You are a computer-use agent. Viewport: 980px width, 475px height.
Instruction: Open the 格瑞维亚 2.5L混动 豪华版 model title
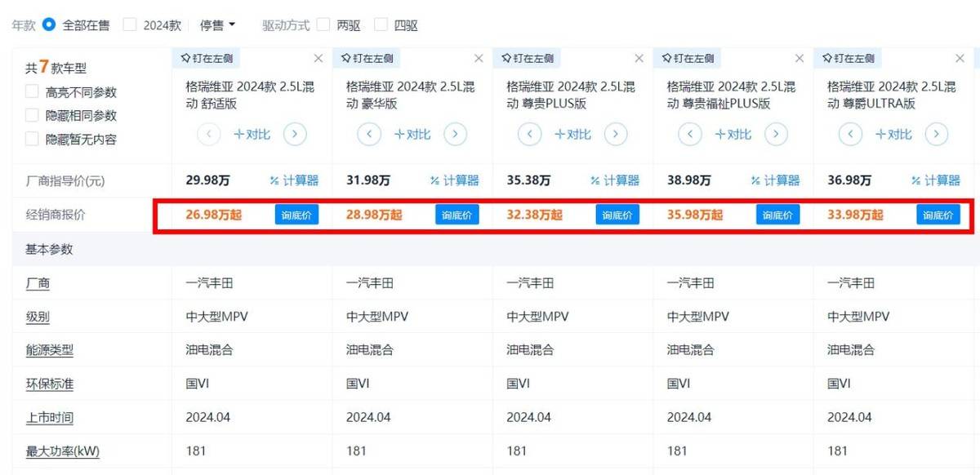tap(410, 95)
